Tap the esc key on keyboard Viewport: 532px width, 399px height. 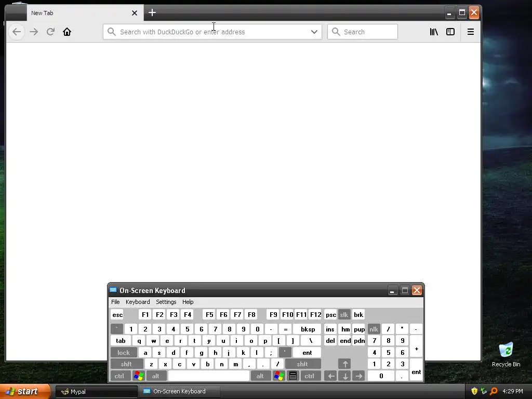pyautogui.click(x=117, y=314)
